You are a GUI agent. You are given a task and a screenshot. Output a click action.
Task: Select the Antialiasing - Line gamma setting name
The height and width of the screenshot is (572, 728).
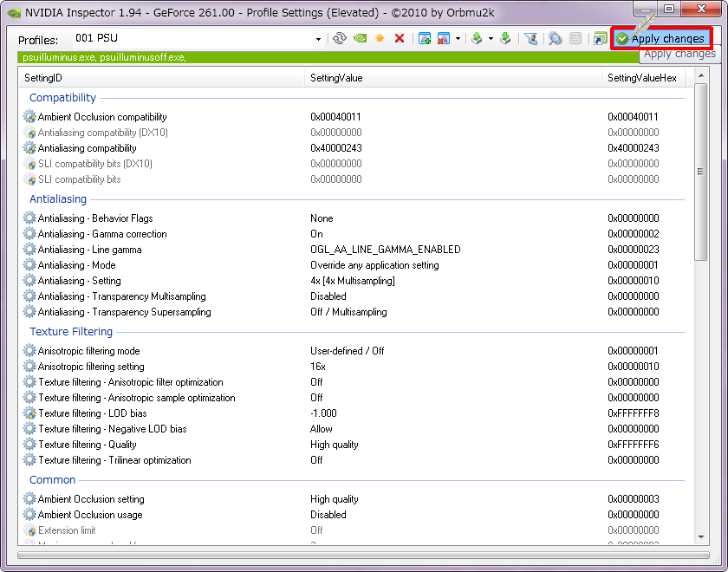(x=89, y=250)
